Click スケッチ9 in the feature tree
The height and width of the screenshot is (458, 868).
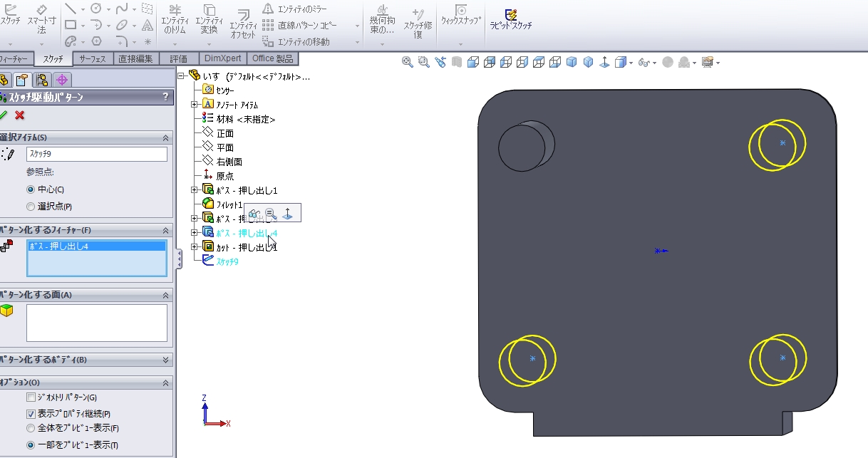click(227, 261)
